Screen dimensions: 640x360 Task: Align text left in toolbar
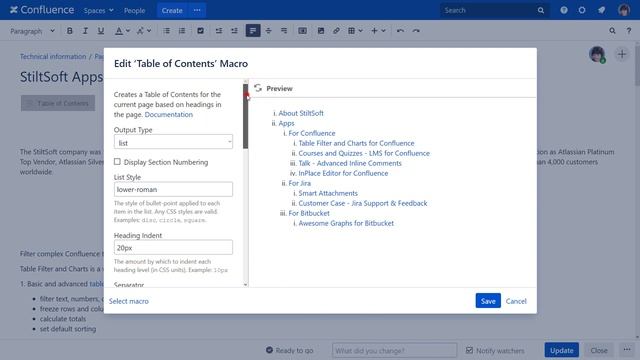[253, 31]
